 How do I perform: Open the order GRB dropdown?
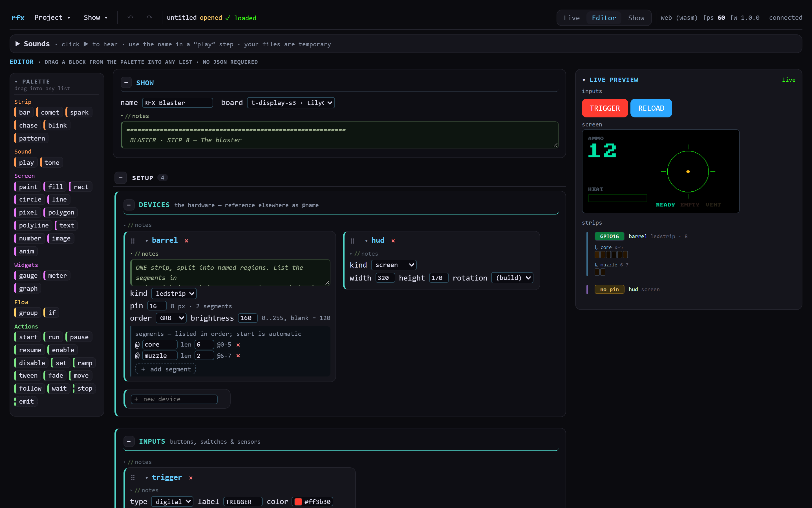click(171, 318)
